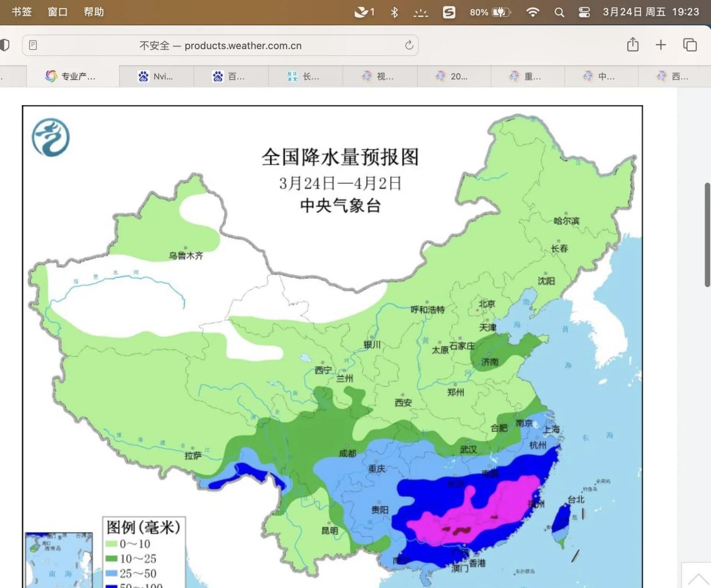Open the 帮助 menu
The image size is (711, 588).
click(94, 12)
